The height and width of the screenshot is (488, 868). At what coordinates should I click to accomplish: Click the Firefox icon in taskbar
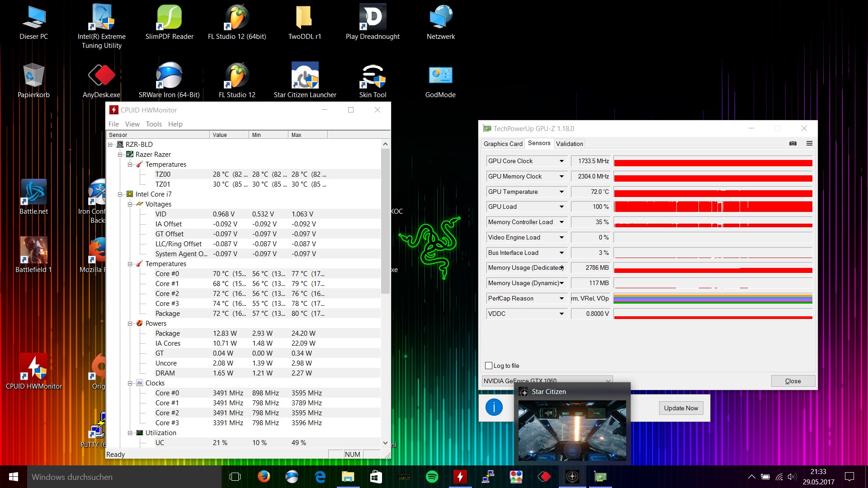[265, 476]
